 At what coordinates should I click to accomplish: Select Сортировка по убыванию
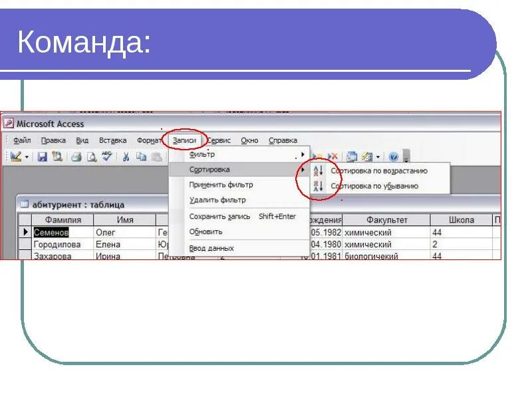[x=379, y=186]
